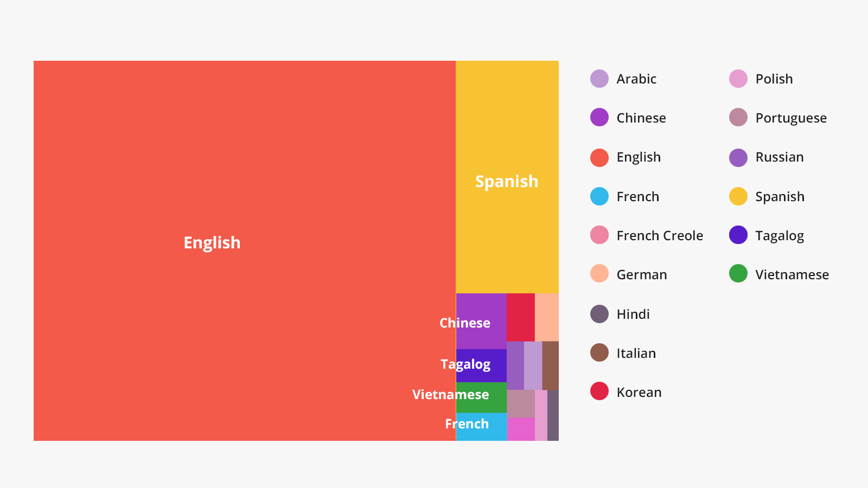Select the Italian legend color dot
This screenshot has height=488, width=868.
click(599, 353)
